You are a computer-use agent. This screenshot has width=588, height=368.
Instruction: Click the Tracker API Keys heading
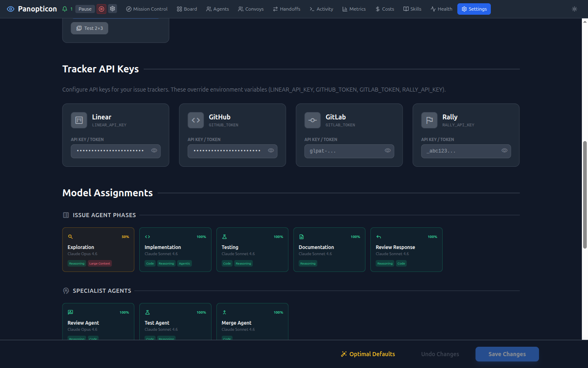100,69
